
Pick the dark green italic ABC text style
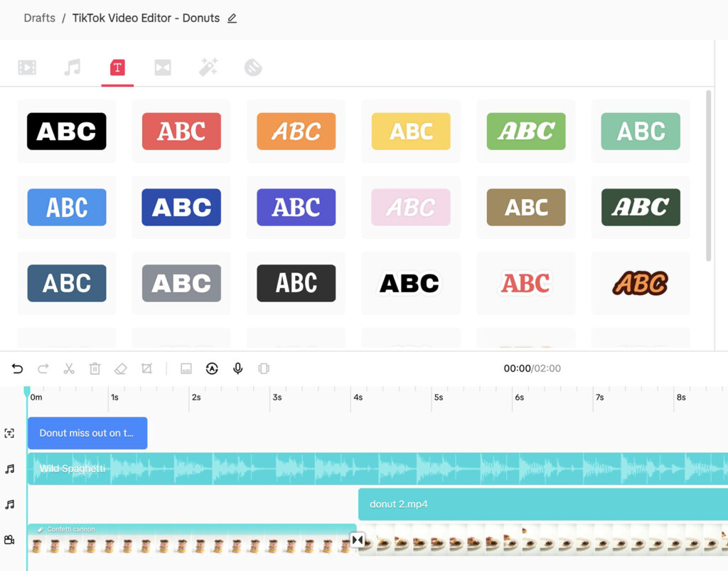tap(641, 206)
